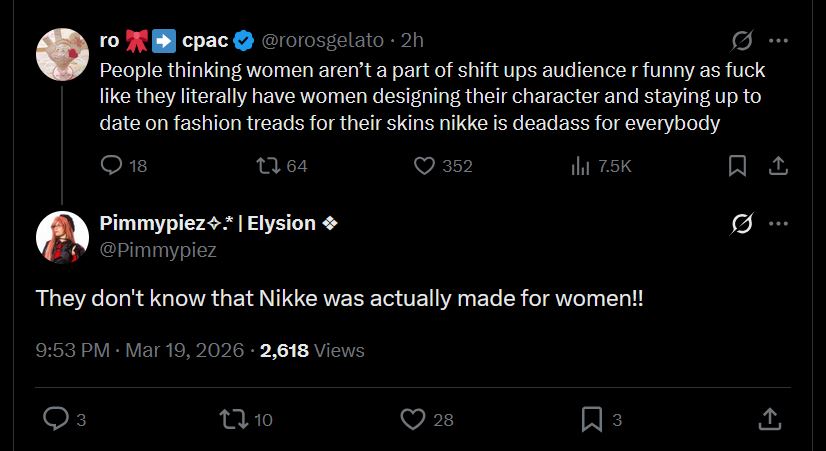Open the 2,618 Views count
The height and width of the screenshot is (451, 826).
pyautogui.click(x=312, y=350)
